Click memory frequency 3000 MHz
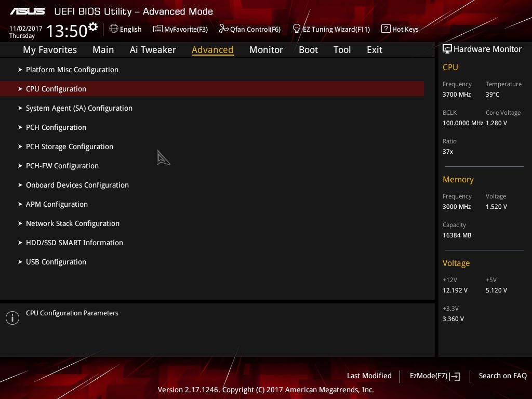This screenshot has height=399, width=532. tap(456, 207)
